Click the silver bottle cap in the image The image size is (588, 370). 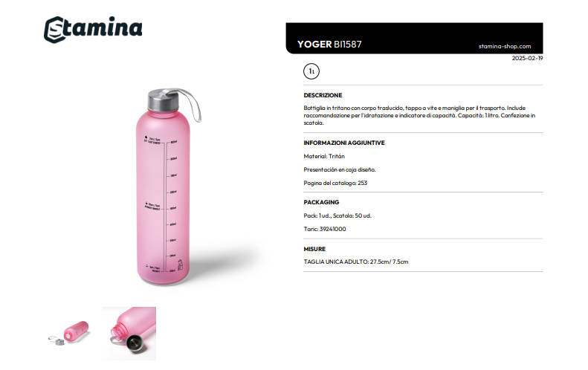click(162, 100)
